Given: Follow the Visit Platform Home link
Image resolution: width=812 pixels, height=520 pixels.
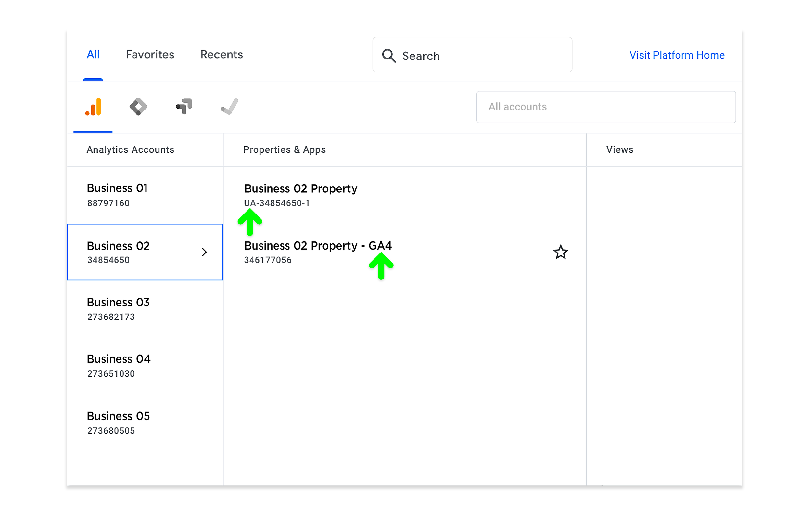Looking at the screenshot, I should (677, 55).
